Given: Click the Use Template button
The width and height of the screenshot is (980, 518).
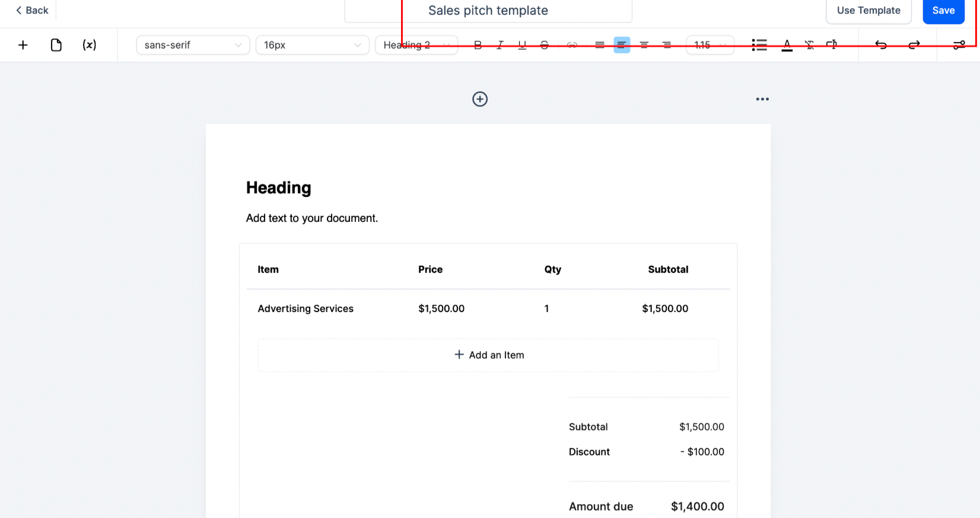Looking at the screenshot, I should (x=868, y=11).
